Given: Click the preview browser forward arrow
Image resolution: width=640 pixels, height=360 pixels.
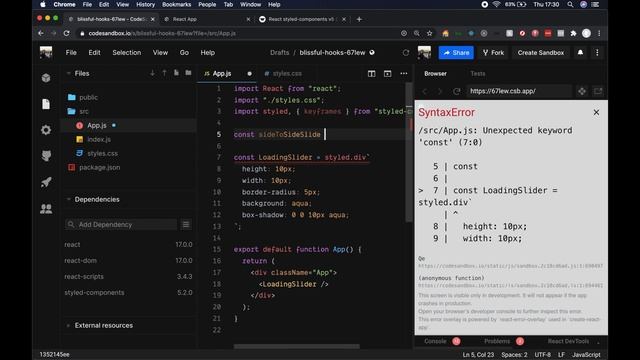Looking at the screenshot, I should pos(440,91).
